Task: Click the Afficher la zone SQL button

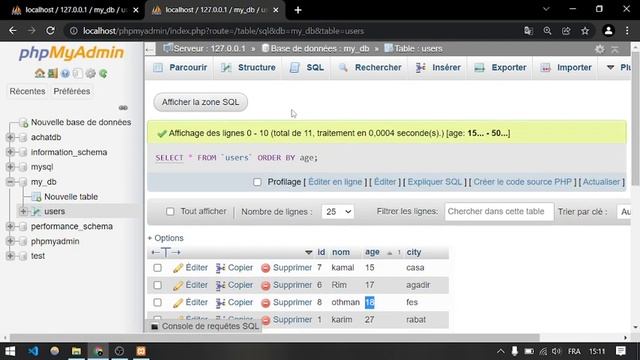Action: coord(200,102)
